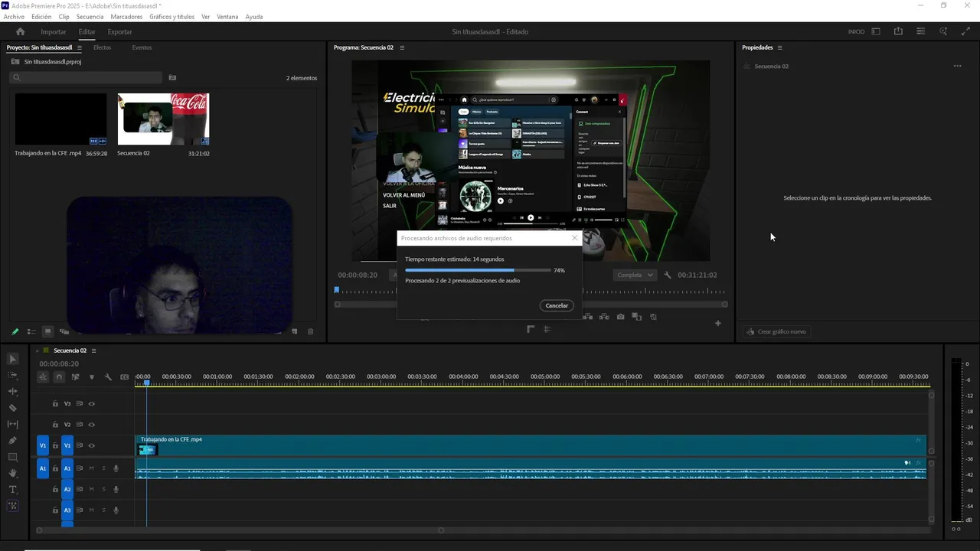Open the Archivo menu

click(x=14, y=17)
